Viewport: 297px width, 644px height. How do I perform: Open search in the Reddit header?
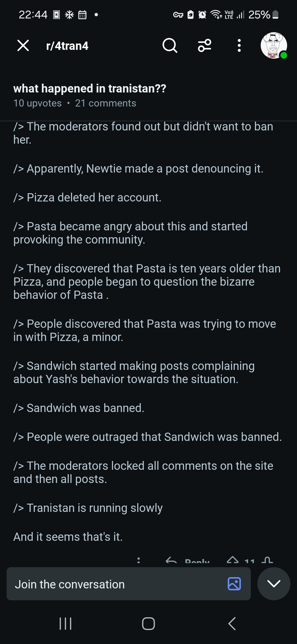coord(170,45)
